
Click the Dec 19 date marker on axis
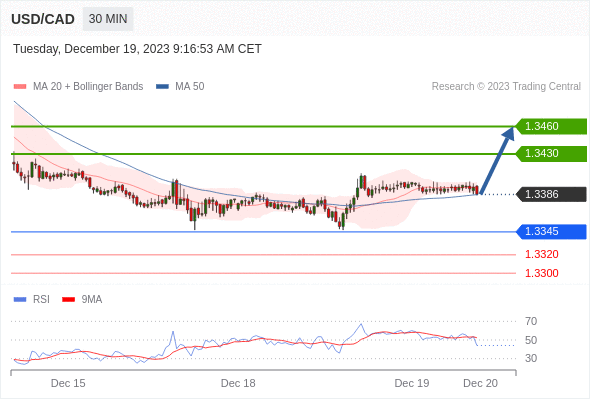tap(412, 383)
